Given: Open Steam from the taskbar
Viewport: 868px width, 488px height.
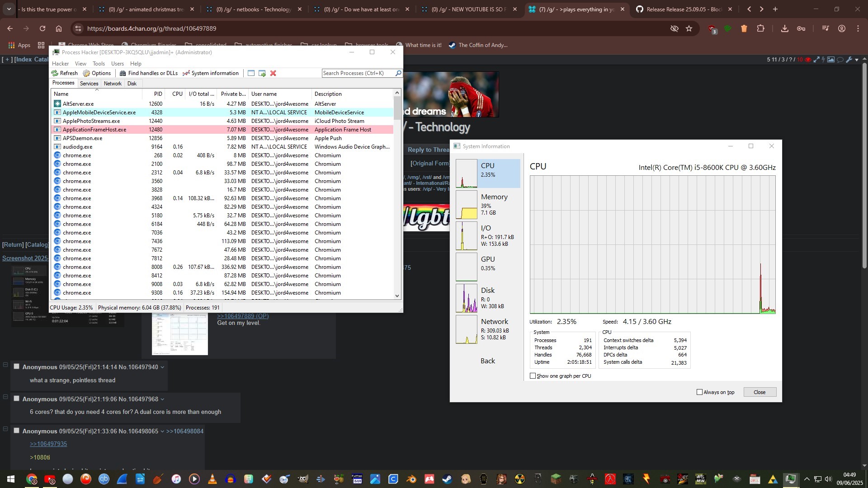Looking at the screenshot, I should click(x=447, y=479).
